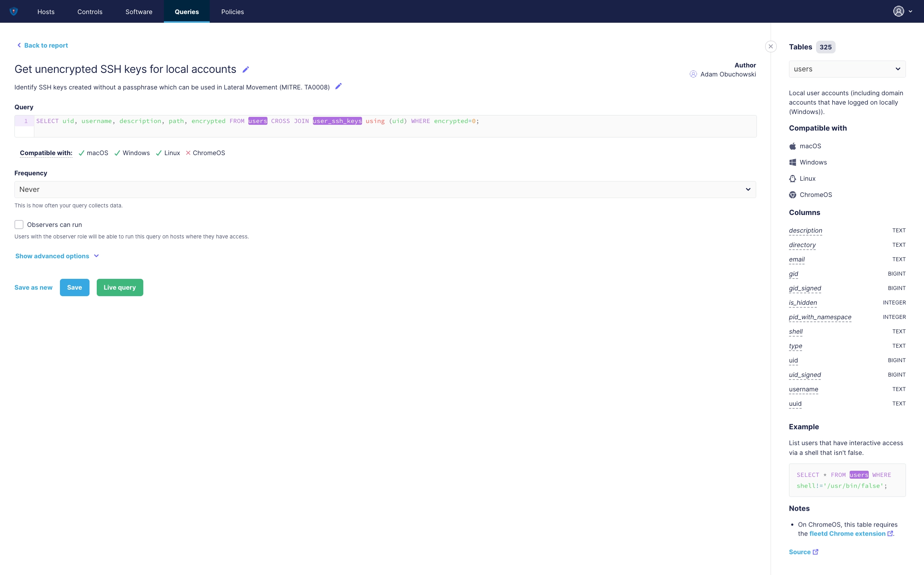
Task: Open the Frequency dropdown
Action: (385, 189)
